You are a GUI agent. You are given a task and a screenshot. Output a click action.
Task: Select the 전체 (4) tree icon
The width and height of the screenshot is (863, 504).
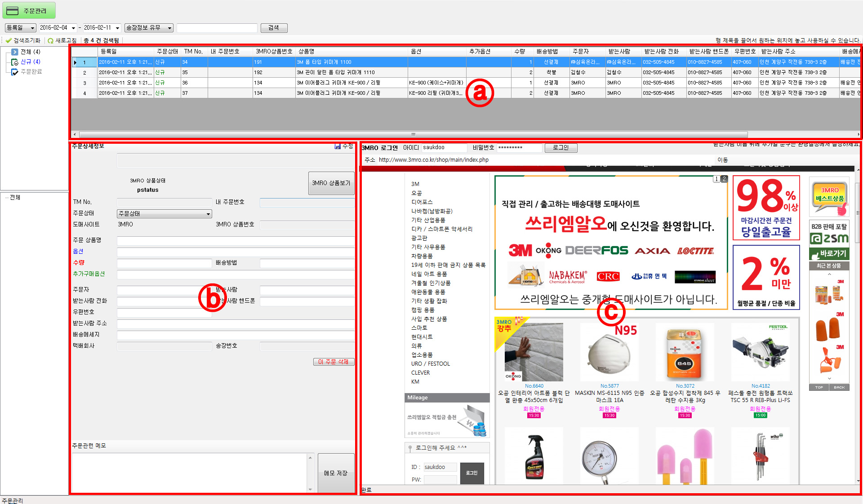click(15, 52)
